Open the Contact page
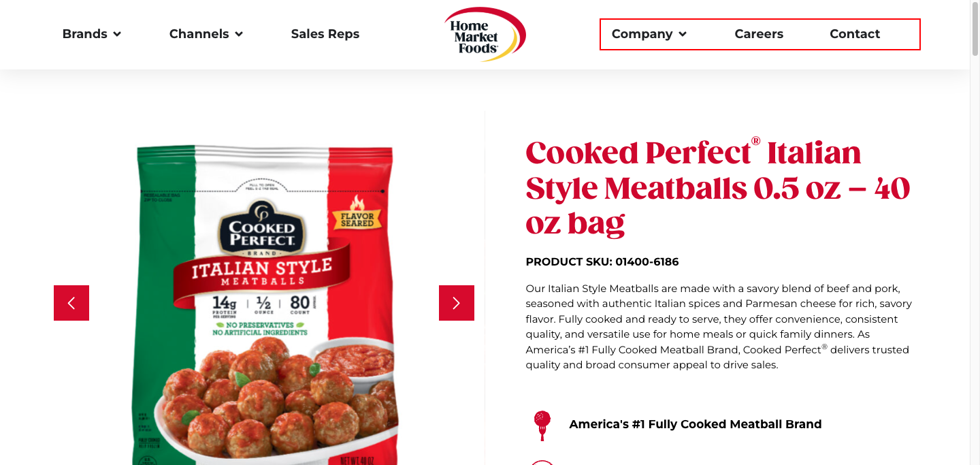Screen dimensions: 980x465 tap(855, 34)
